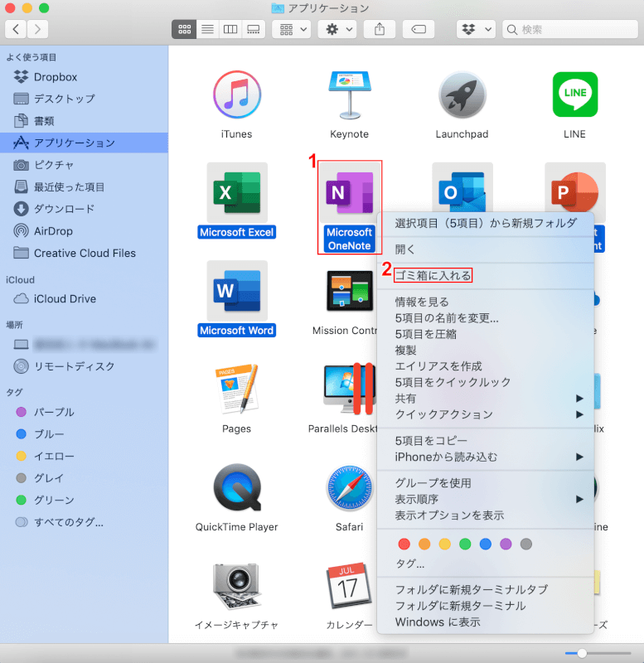Switch to column view in toolbar
Image resolution: width=644 pixels, height=663 pixels.
(x=230, y=29)
